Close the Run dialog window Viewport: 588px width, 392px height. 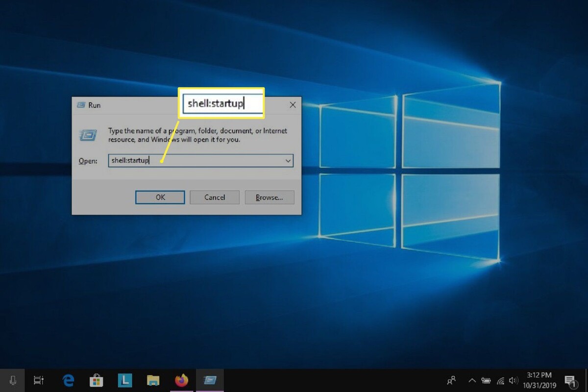(x=293, y=105)
